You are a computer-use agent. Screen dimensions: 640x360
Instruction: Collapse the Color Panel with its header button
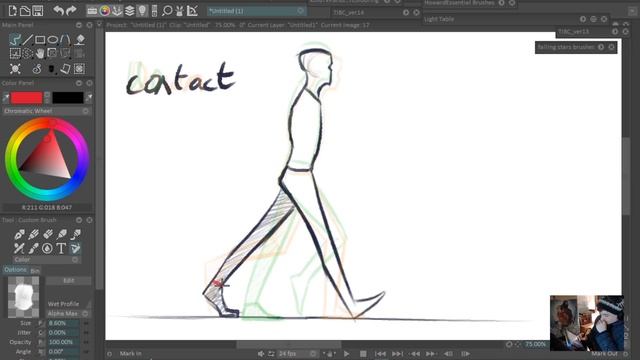tap(79, 83)
